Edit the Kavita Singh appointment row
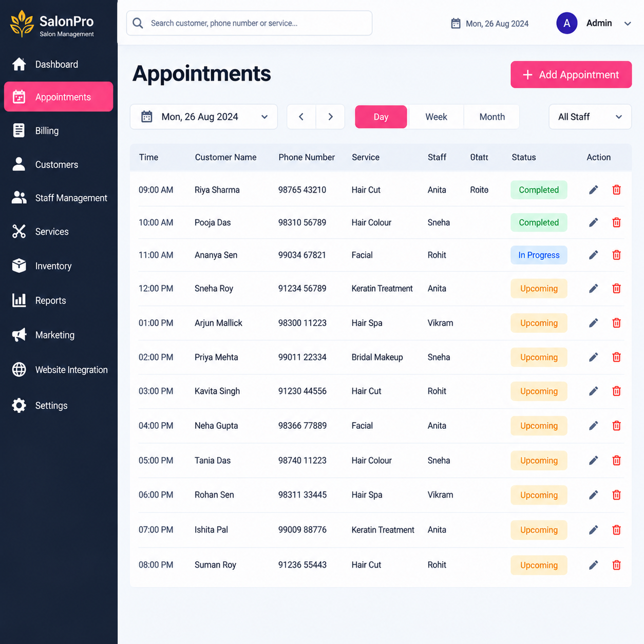This screenshot has height=644, width=644. 593,391
